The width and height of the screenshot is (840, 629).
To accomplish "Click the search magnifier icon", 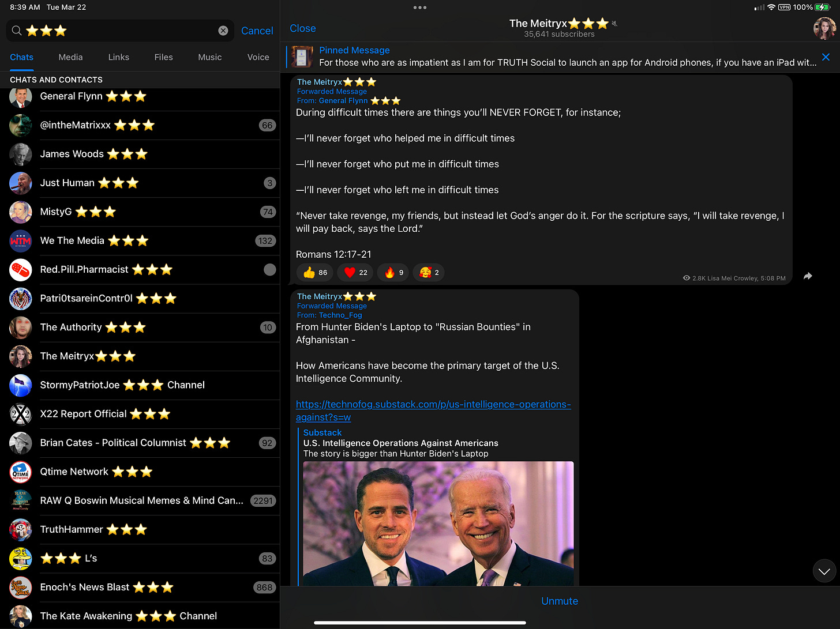I will (x=17, y=31).
